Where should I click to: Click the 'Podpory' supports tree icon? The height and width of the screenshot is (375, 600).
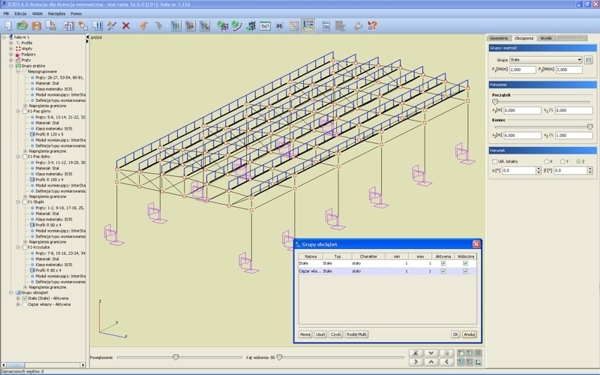(18, 54)
